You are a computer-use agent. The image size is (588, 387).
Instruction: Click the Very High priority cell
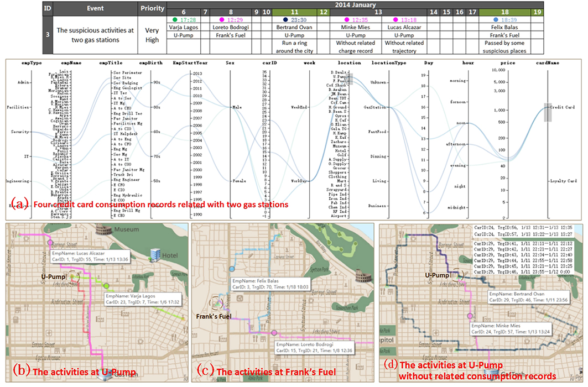click(x=152, y=35)
